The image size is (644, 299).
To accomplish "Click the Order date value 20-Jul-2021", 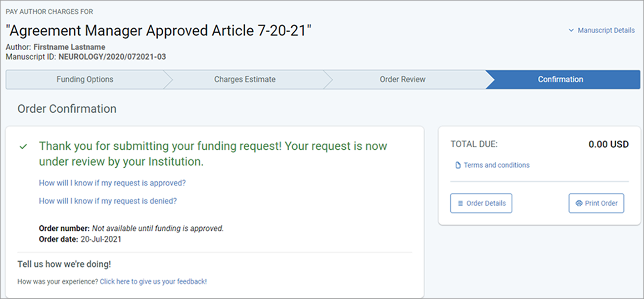I will coord(100,239).
